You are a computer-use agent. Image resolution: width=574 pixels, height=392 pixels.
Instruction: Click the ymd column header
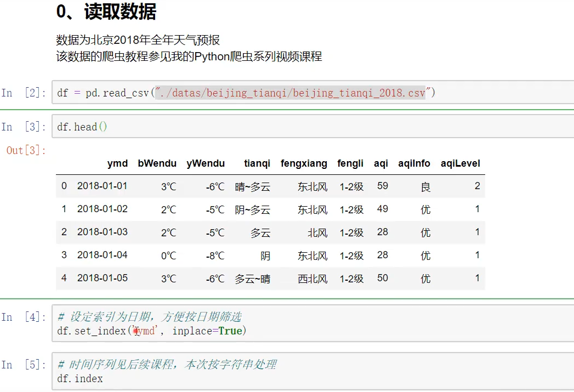[x=117, y=163]
